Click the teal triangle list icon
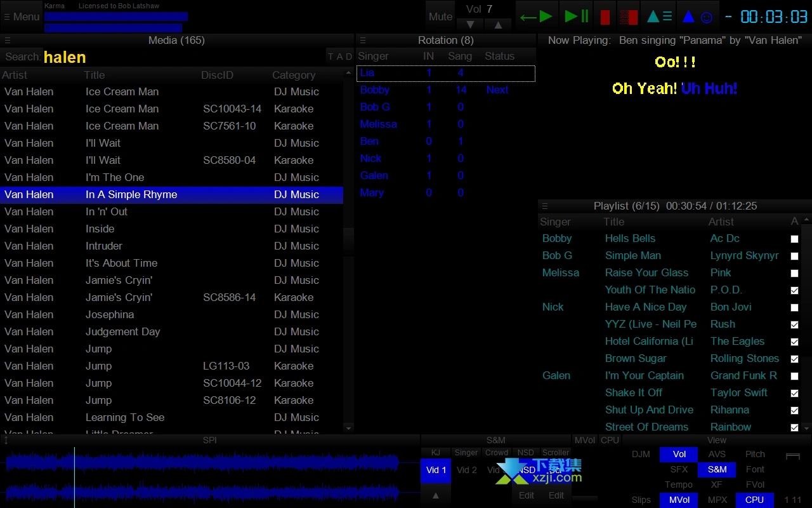The image size is (812, 508). click(x=659, y=17)
